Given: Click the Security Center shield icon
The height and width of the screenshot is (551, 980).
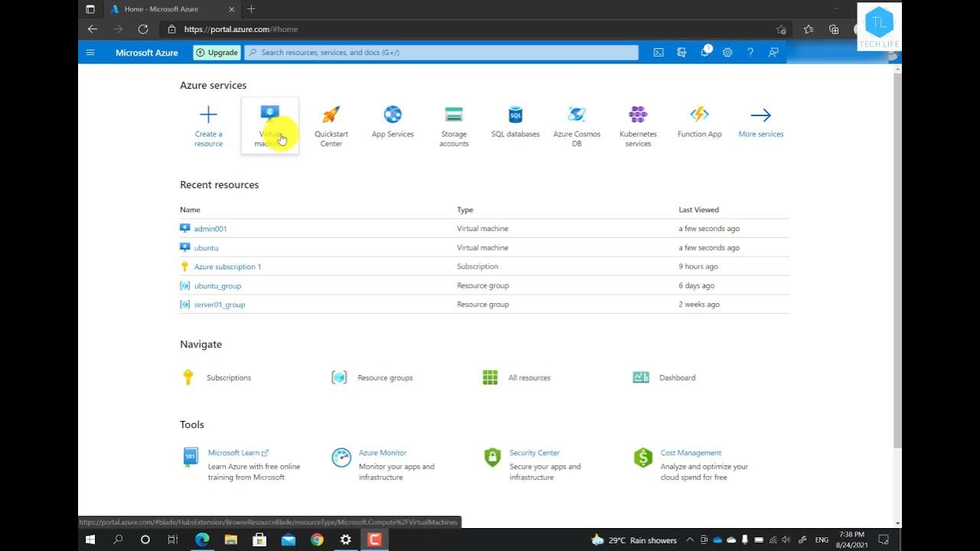Looking at the screenshot, I should point(492,458).
